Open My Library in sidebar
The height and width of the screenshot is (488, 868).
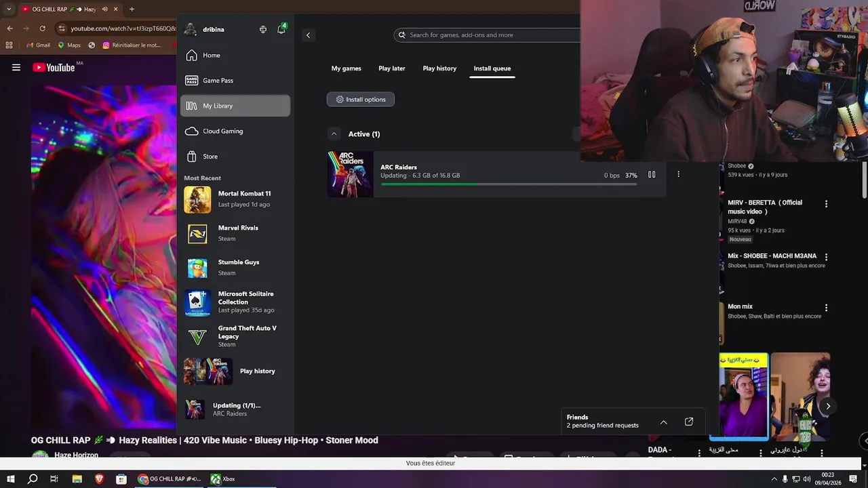[x=235, y=106]
